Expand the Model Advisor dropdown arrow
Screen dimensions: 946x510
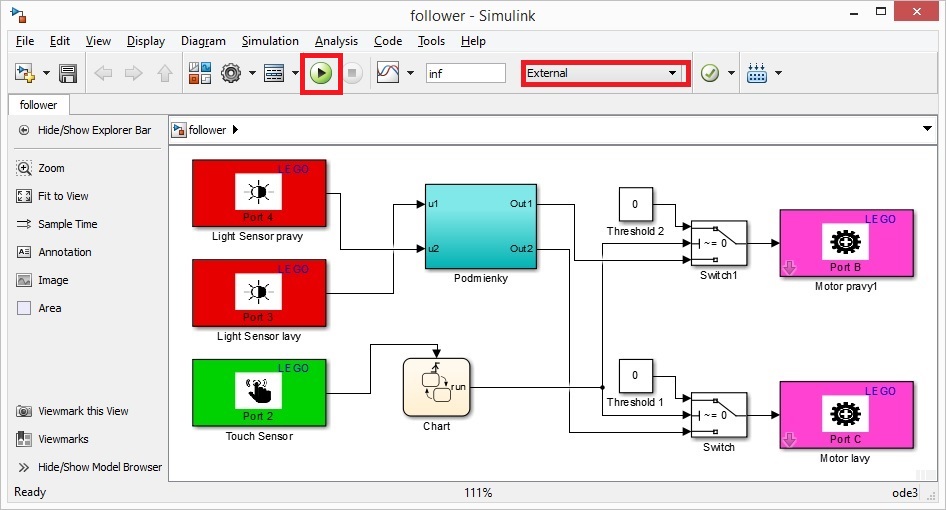pyautogui.click(x=731, y=73)
